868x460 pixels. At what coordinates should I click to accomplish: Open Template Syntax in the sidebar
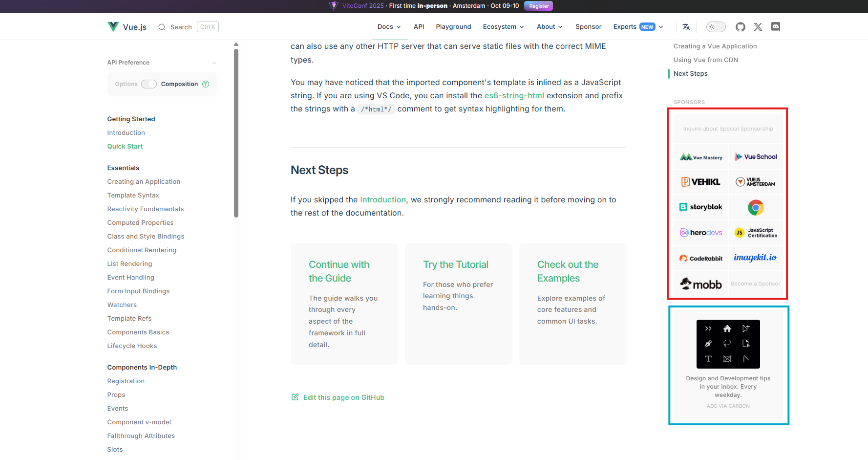[x=133, y=195]
